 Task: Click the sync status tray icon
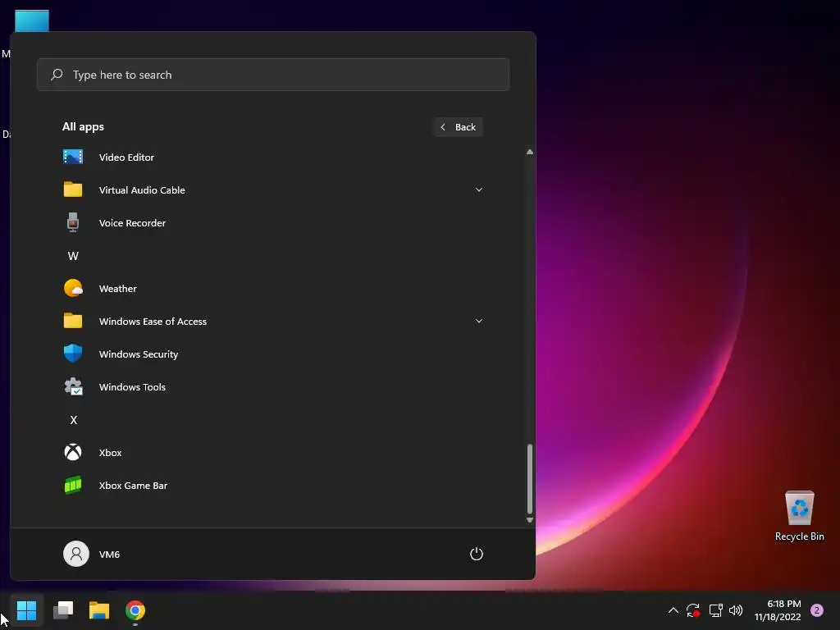click(x=693, y=610)
